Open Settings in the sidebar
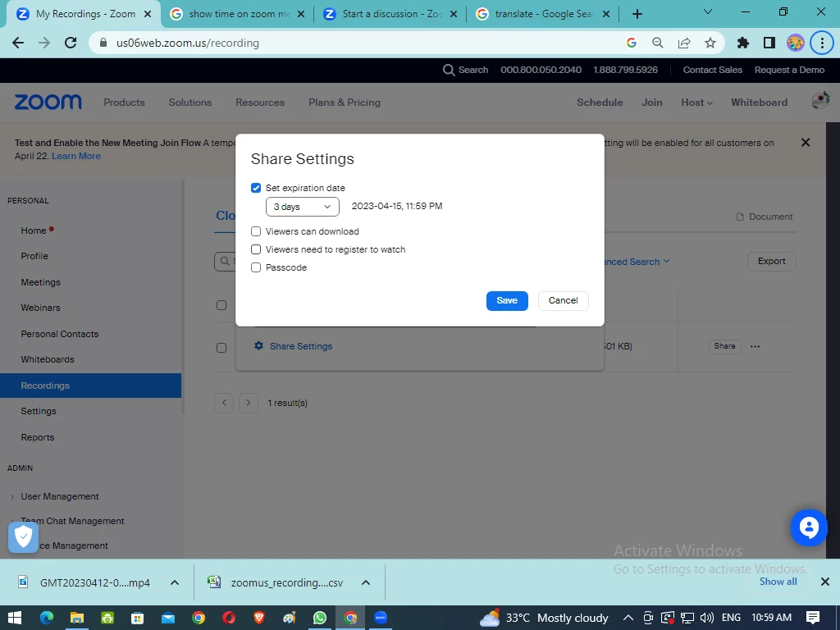This screenshot has width=840, height=630. pyautogui.click(x=39, y=412)
